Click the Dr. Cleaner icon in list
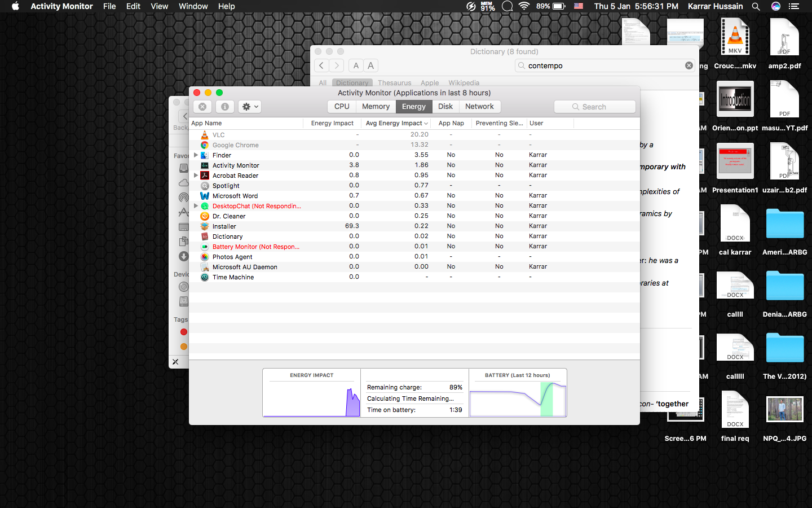This screenshot has height=508, width=812. click(x=205, y=216)
